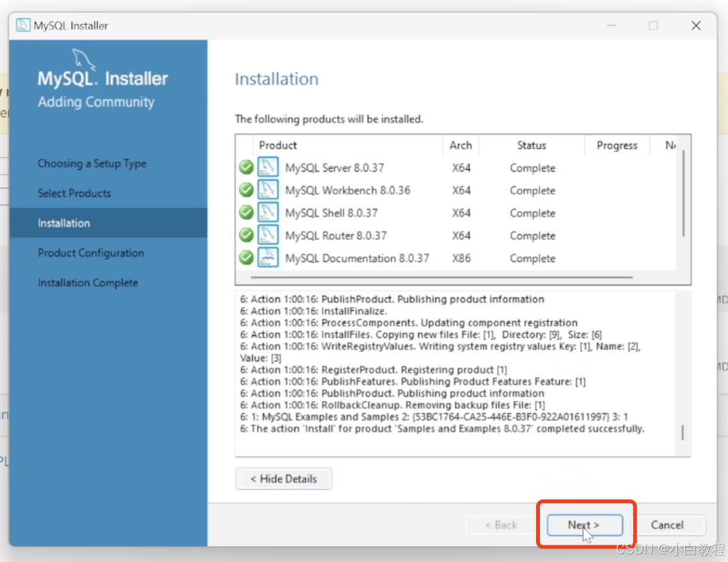Click Complete status of MySQL Router row
728x562 pixels.
point(532,236)
